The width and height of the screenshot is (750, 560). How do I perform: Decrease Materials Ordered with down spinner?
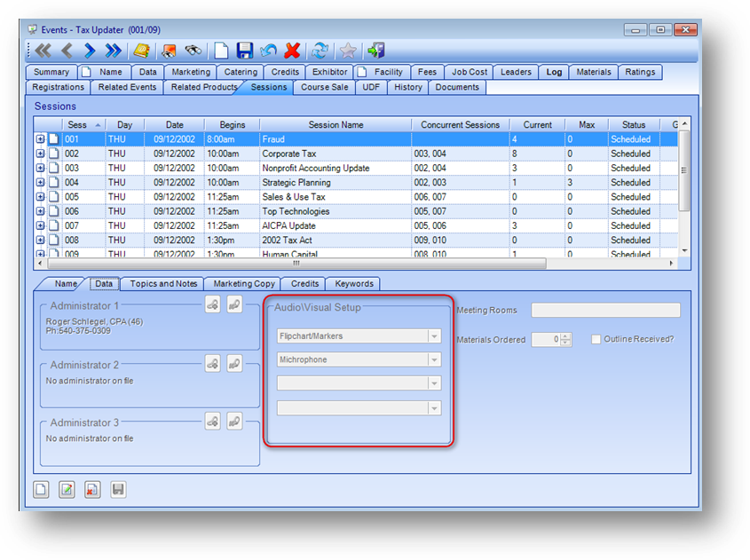pos(566,343)
